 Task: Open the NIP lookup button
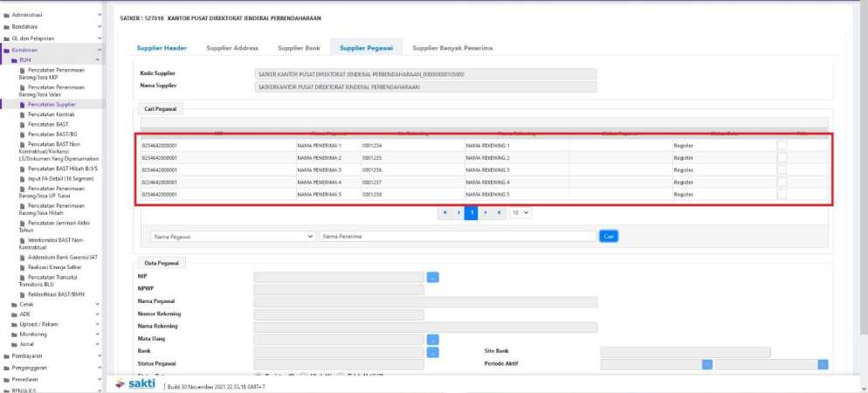click(x=433, y=277)
